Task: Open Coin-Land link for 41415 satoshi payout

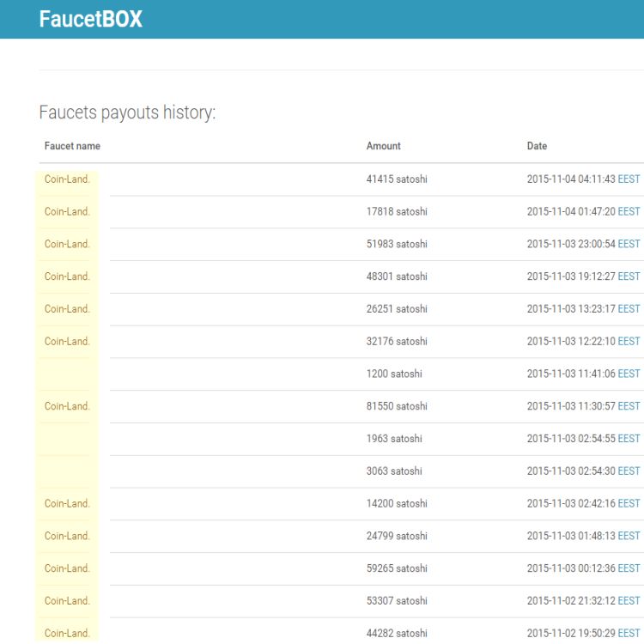Action: pyautogui.click(x=67, y=179)
